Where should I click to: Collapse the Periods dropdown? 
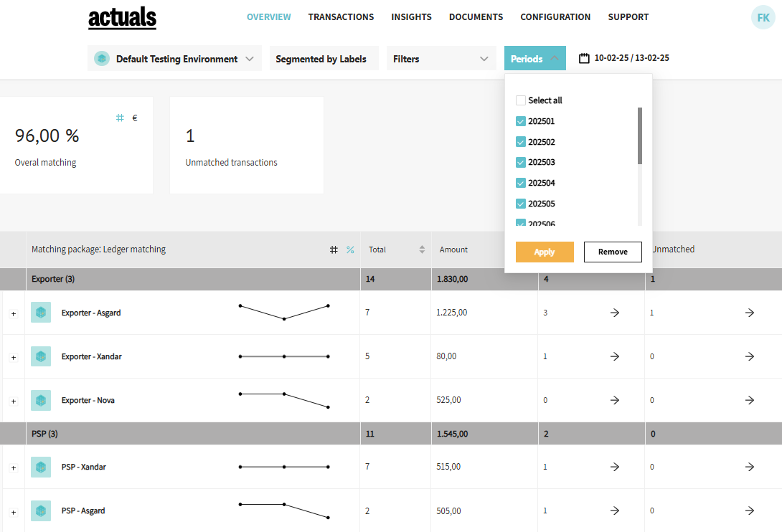click(534, 58)
